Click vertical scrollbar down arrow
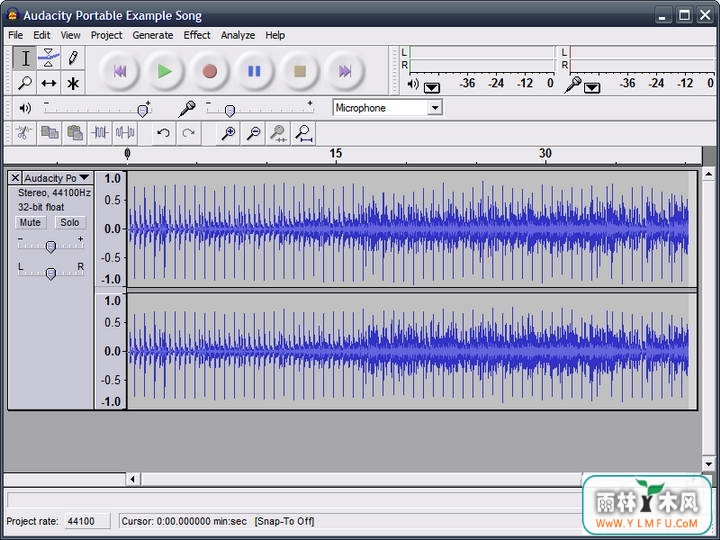The image size is (720, 540). coord(709,464)
